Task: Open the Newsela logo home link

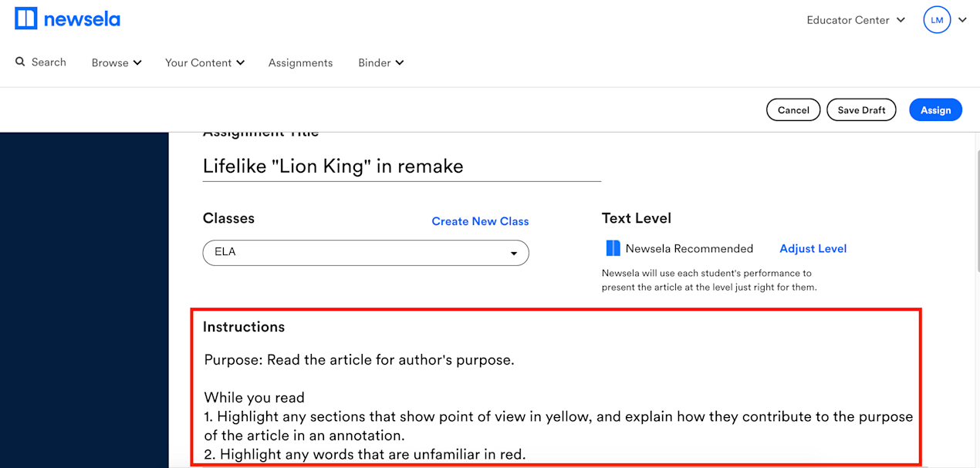Action: point(67,19)
